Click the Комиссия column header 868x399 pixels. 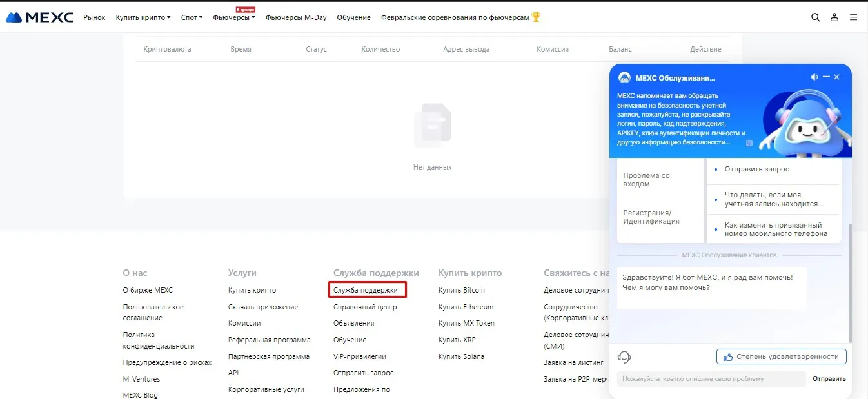point(553,49)
